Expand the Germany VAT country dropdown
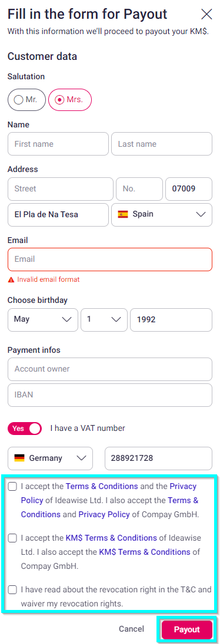The image size is (220, 644). click(50, 458)
